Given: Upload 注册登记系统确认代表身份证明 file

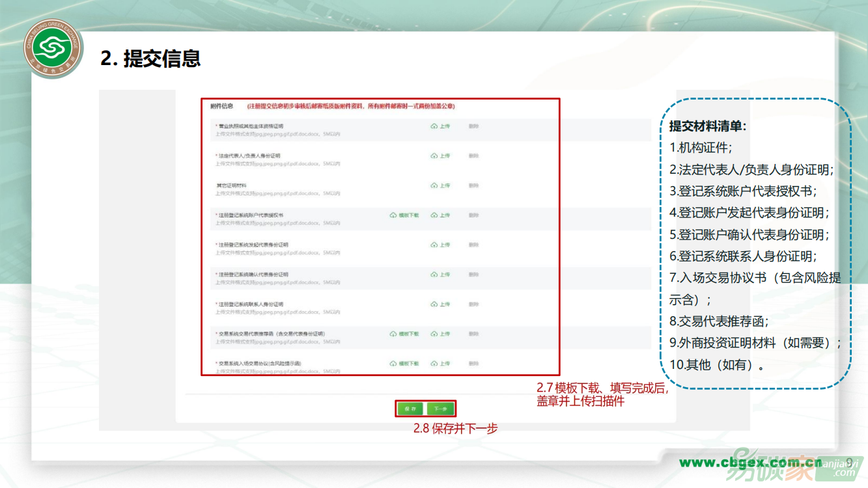Looking at the screenshot, I should pyautogui.click(x=441, y=275).
